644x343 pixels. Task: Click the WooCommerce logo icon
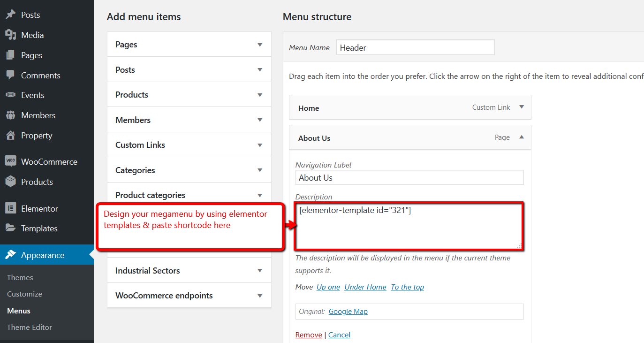tap(10, 161)
